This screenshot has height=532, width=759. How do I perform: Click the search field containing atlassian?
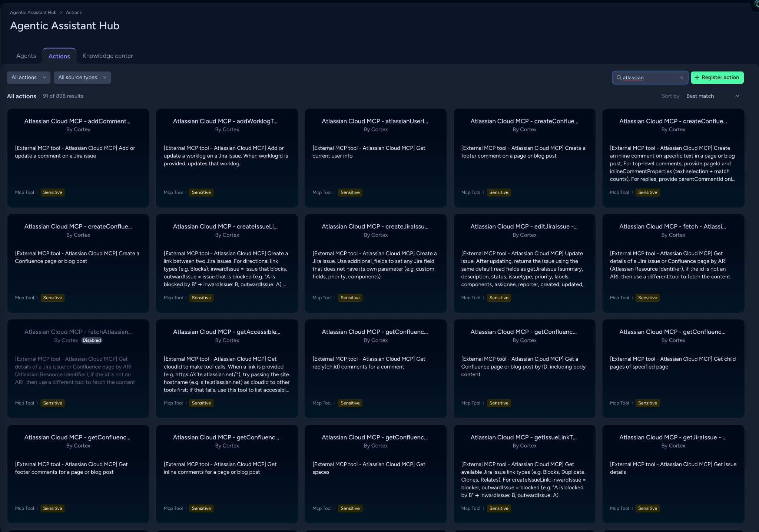[x=650, y=77]
